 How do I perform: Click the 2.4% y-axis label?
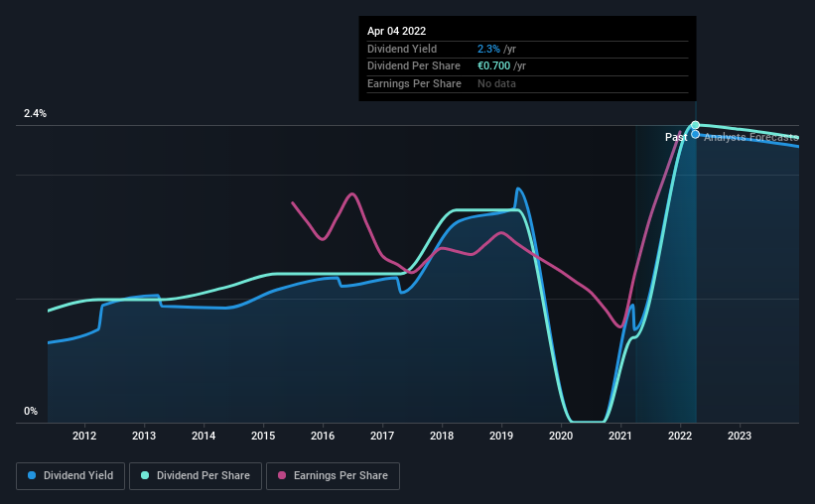tap(35, 113)
